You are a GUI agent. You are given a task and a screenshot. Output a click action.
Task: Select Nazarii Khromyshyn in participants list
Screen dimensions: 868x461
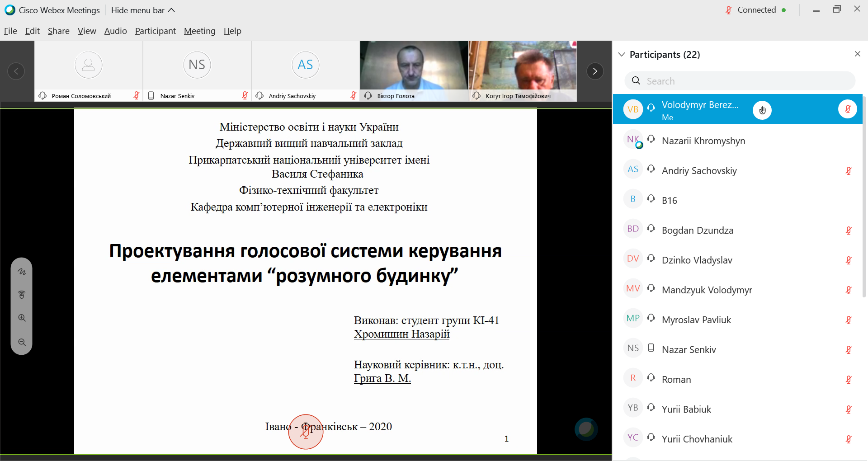pos(738,141)
